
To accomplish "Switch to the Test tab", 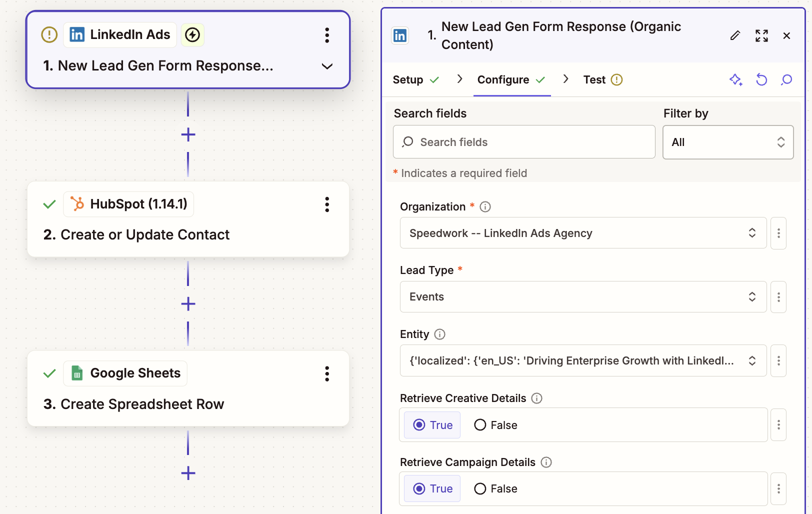I will pos(602,79).
